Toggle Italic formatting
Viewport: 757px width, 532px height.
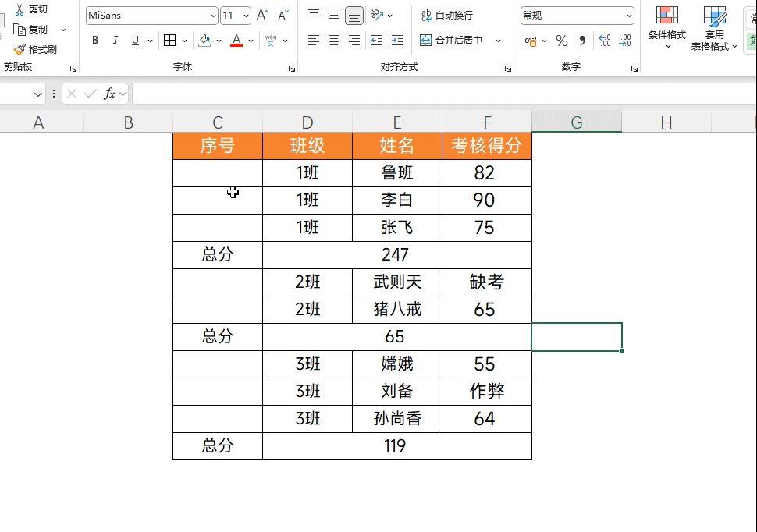tap(115, 41)
